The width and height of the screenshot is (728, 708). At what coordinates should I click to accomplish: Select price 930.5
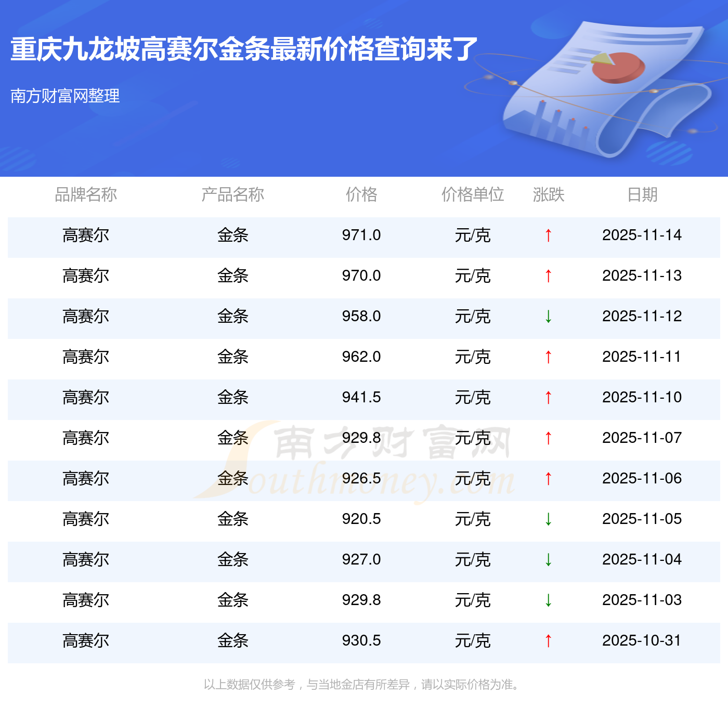[x=361, y=640]
